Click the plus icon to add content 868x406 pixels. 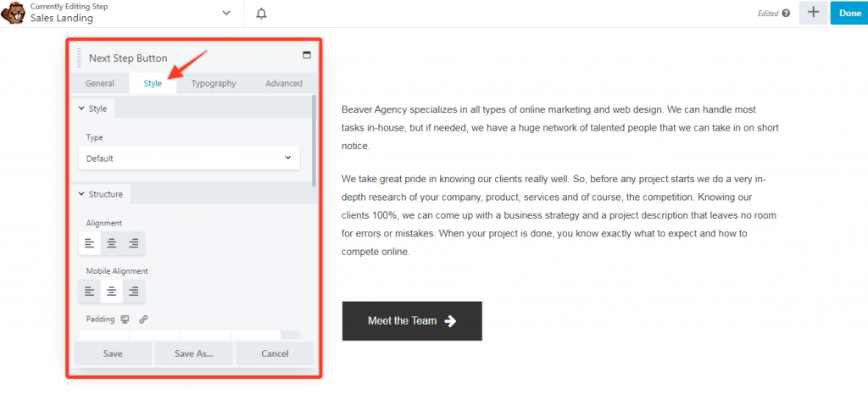pos(813,13)
